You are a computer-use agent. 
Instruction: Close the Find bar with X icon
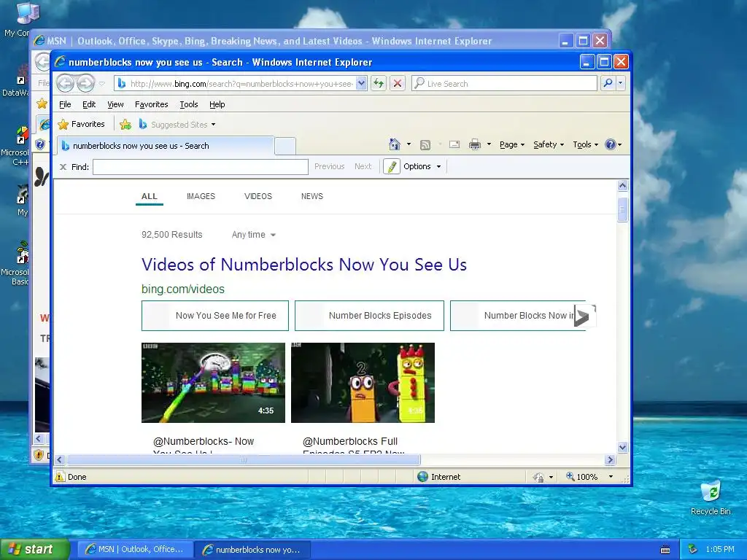(x=63, y=167)
